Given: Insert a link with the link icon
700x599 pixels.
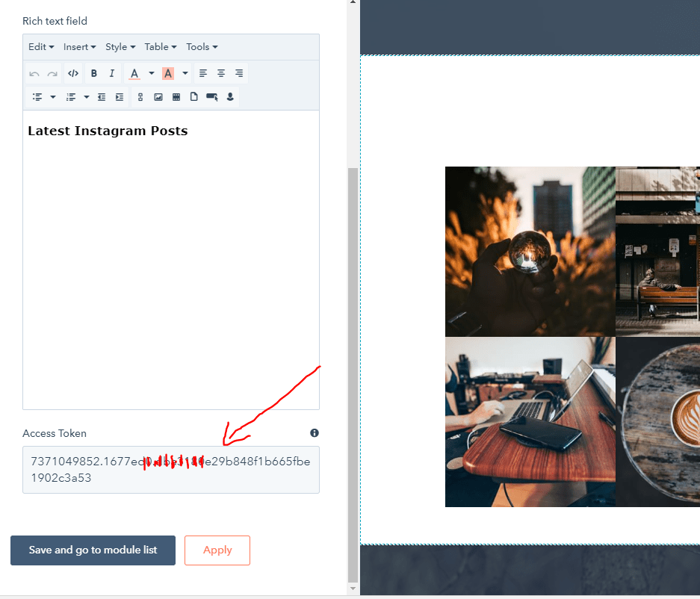Looking at the screenshot, I should pos(140,96).
